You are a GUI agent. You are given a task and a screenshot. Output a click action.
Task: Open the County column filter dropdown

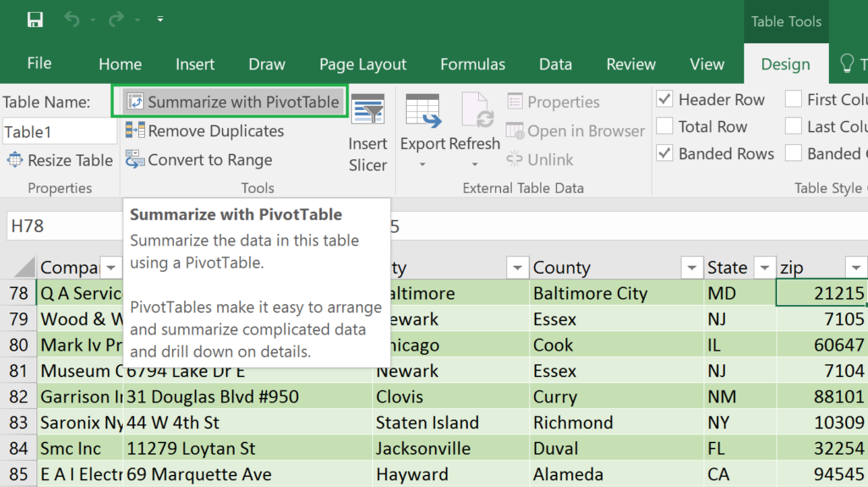click(x=692, y=268)
